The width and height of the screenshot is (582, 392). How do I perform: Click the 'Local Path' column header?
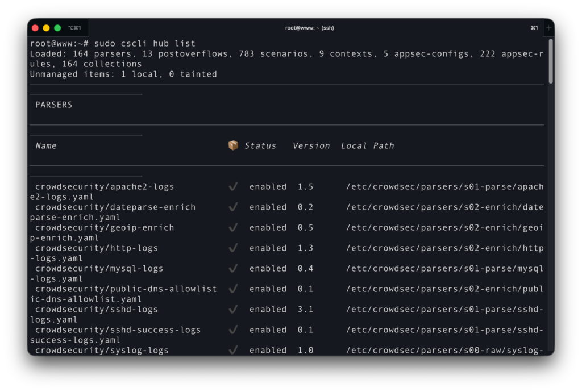click(x=368, y=146)
